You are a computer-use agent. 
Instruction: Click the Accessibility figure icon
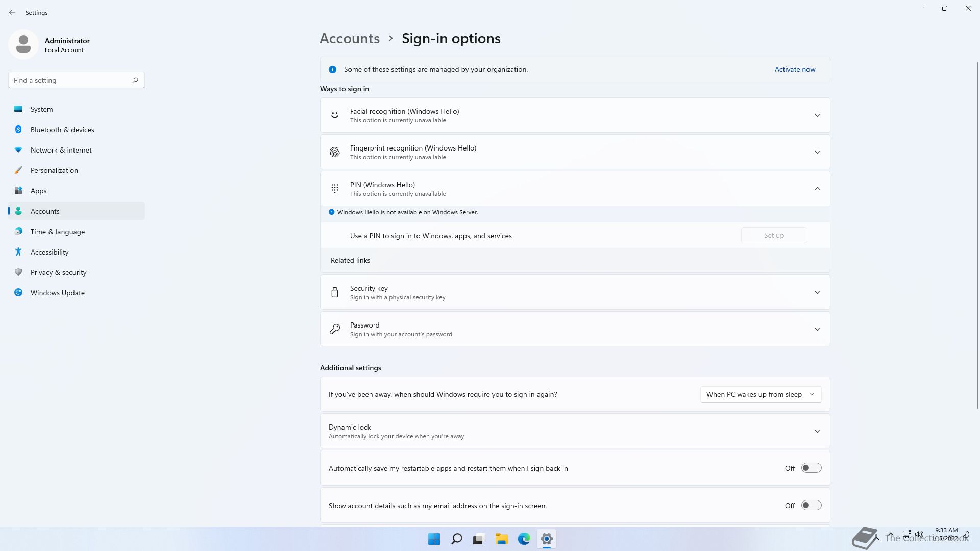(x=18, y=252)
